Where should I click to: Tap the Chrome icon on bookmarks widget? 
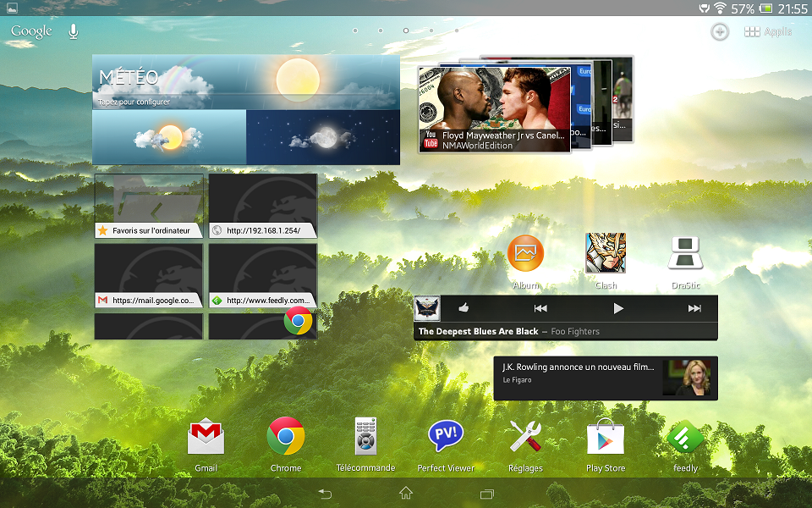click(x=298, y=321)
